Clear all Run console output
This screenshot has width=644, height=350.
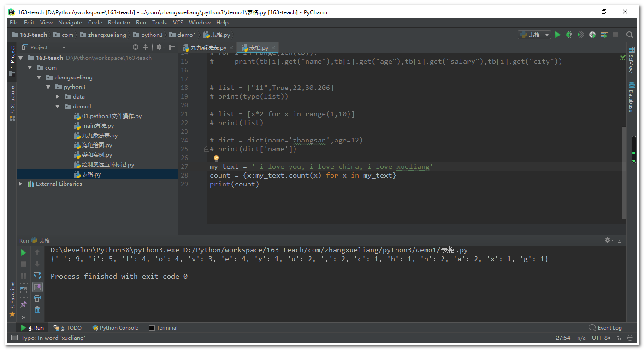pos(37,310)
